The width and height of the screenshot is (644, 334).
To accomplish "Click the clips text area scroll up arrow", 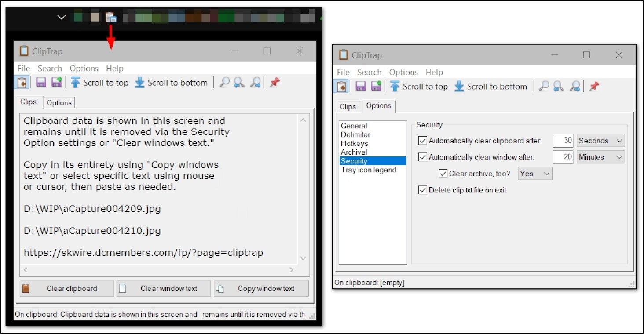I will [303, 120].
